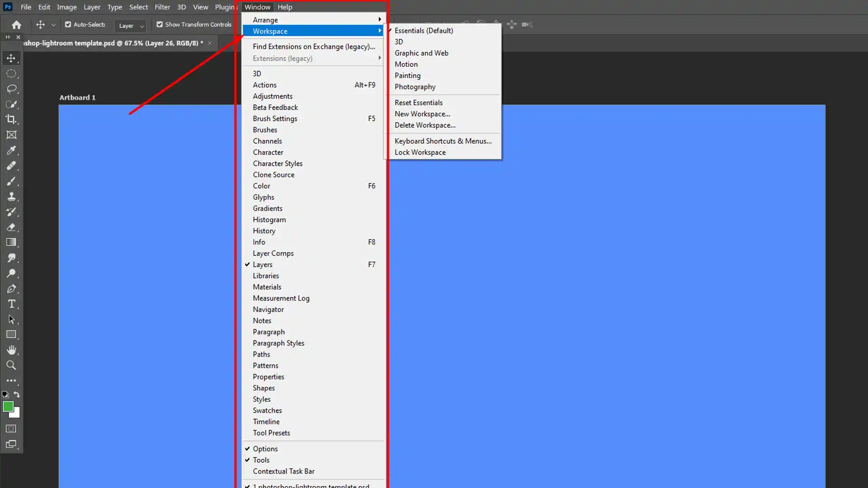Click the foreground color swatch
868x488 pixels.
pos(8,407)
